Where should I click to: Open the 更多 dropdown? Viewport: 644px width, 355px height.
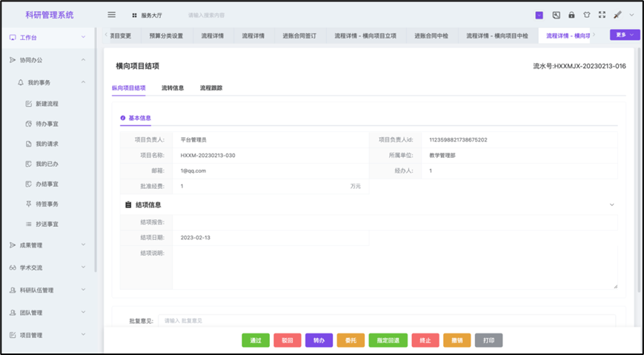pyautogui.click(x=624, y=35)
